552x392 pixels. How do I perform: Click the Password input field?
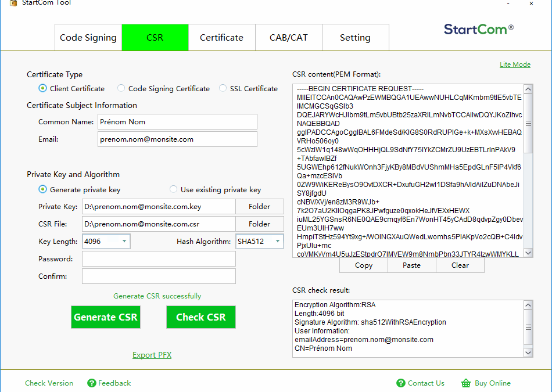pyautogui.click(x=159, y=258)
